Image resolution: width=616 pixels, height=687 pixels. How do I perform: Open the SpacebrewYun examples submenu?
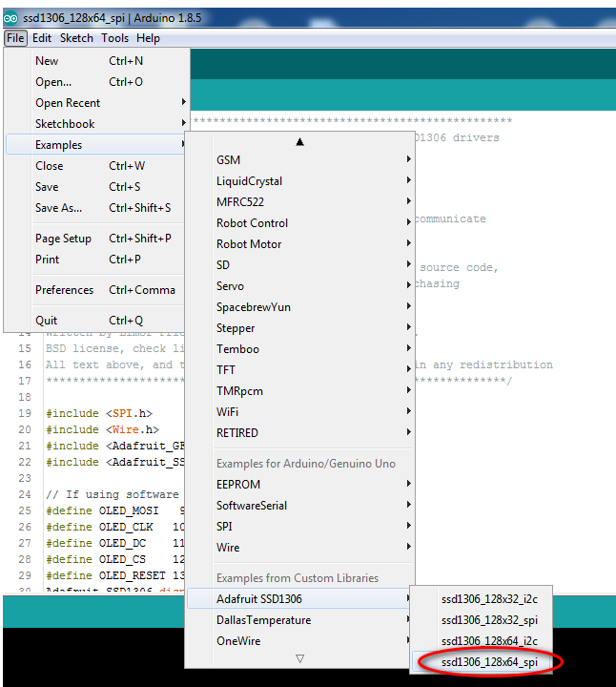300,307
